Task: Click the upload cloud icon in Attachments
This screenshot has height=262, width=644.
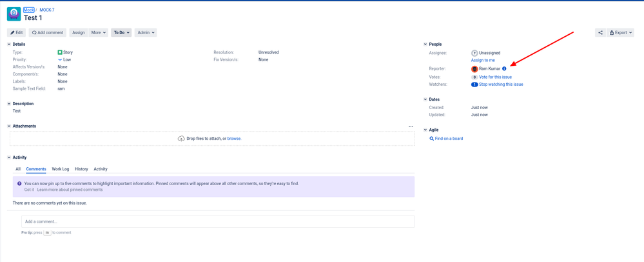Action: click(181, 139)
